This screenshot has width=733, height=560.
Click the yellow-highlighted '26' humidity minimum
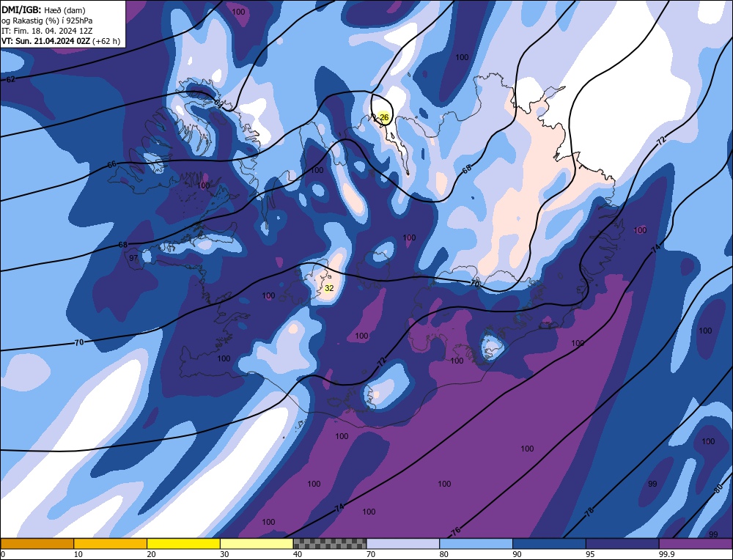coord(384,117)
